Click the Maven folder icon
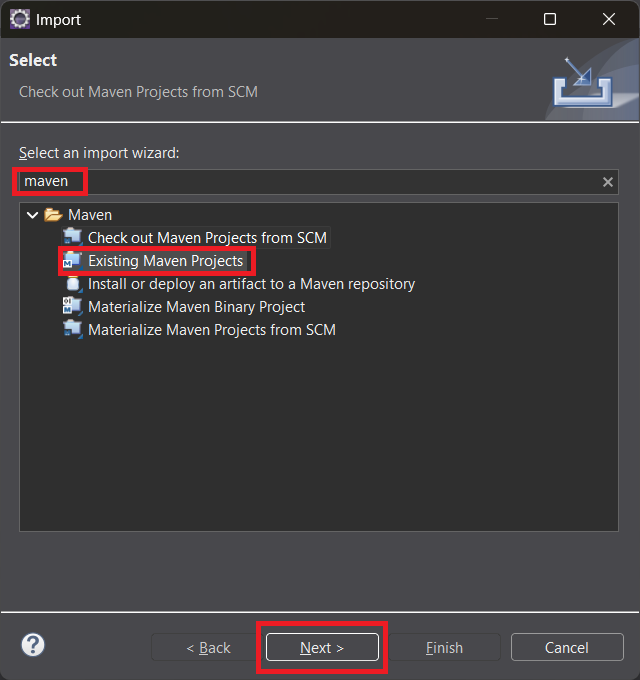 click(53, 215)
